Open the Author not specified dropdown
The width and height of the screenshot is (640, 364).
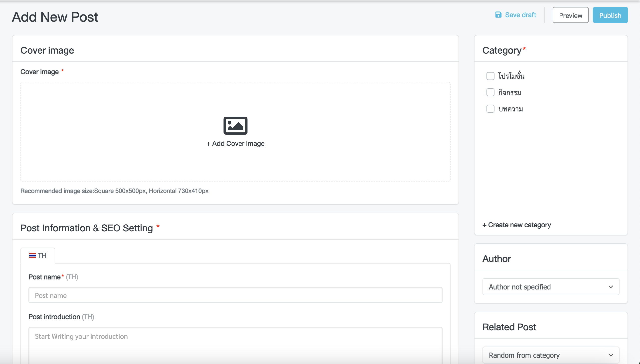click(x=551, y=287)
